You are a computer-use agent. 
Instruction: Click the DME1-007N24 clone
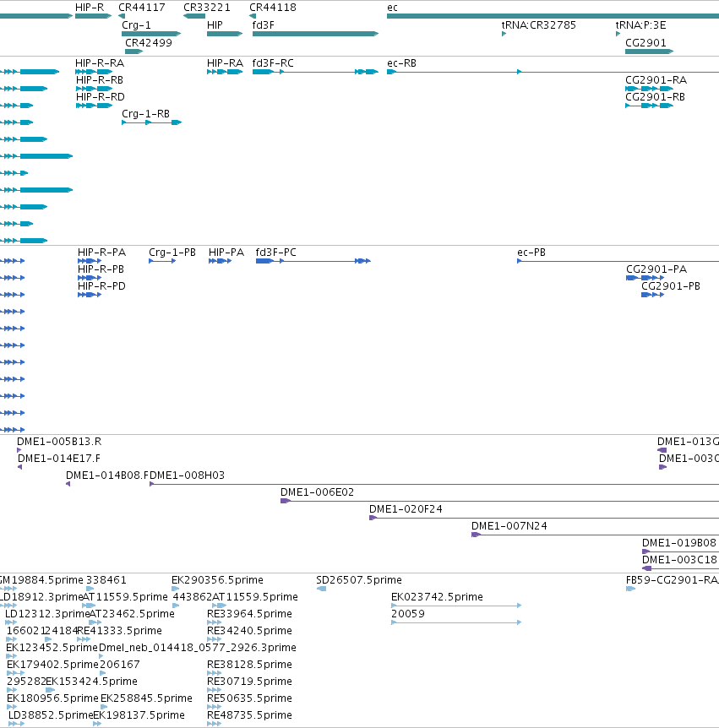pos(595,535)
